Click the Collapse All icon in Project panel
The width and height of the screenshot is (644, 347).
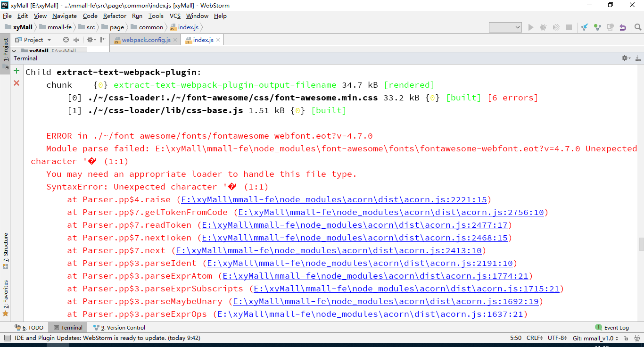76,40
